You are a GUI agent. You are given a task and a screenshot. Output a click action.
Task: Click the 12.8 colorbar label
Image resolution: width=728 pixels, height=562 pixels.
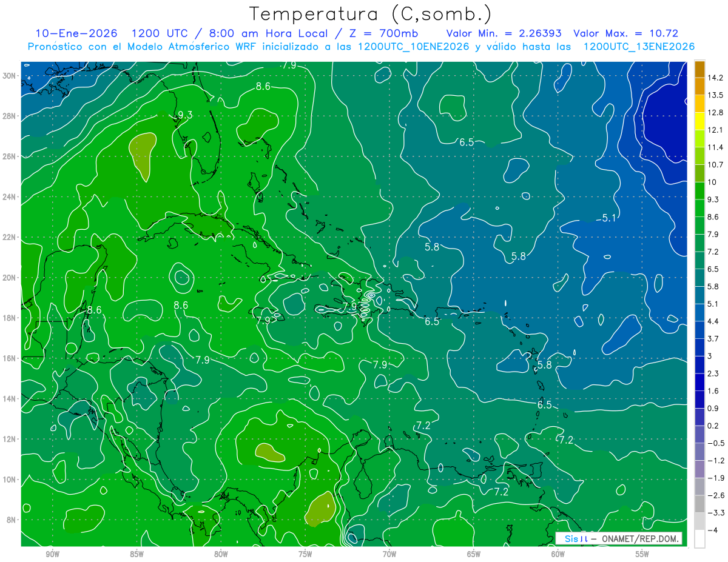click(x=715, y=112)
